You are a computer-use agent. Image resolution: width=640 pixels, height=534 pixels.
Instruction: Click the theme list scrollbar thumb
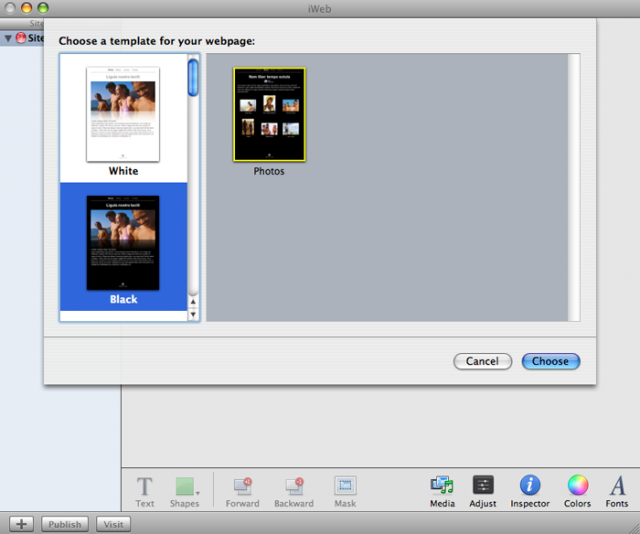coord(193,78)
